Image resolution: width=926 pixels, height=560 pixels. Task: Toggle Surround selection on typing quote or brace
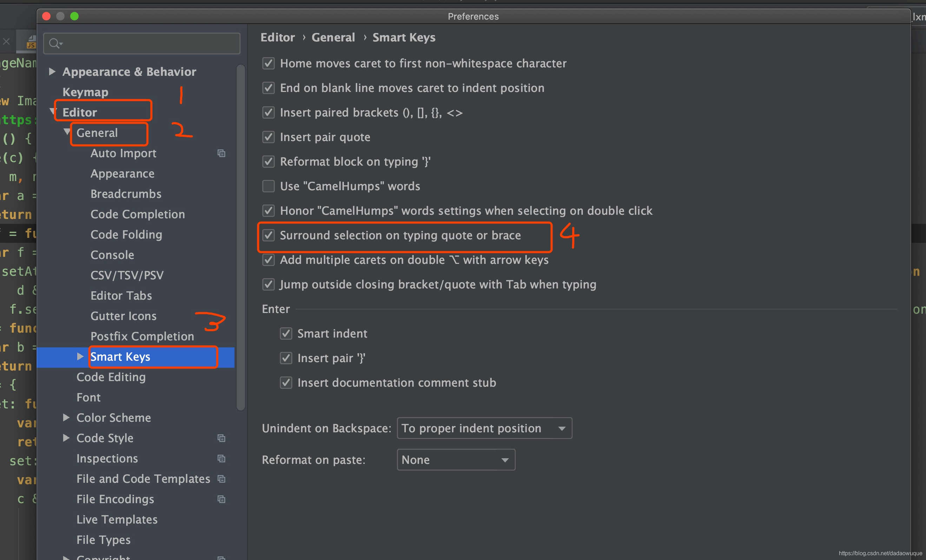point(269,235)
